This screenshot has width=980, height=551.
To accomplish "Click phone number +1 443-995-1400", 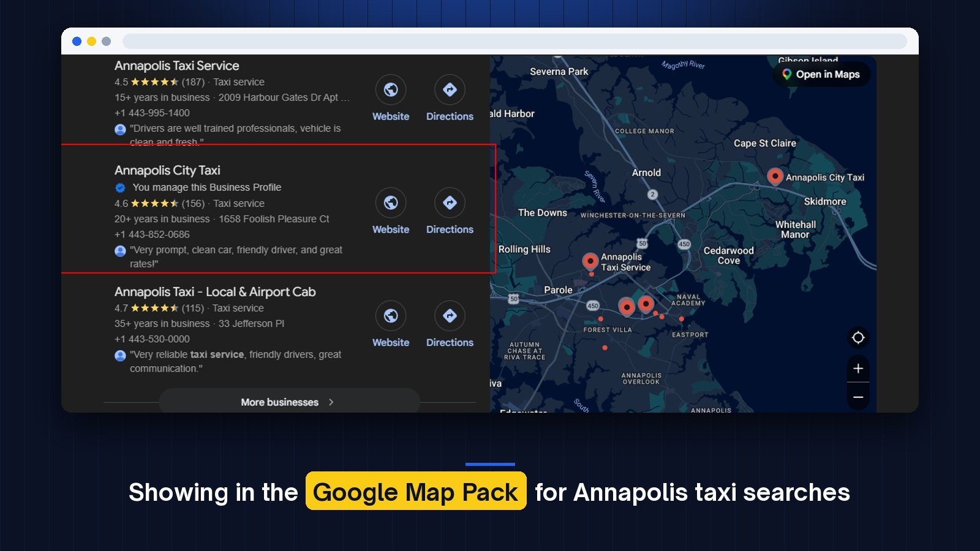I will pyautogui.click(x=152, y=113).
